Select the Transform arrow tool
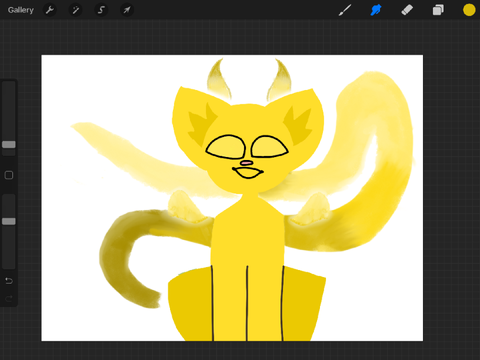Viewport: 480px width, 360px height. click(127, 10)
